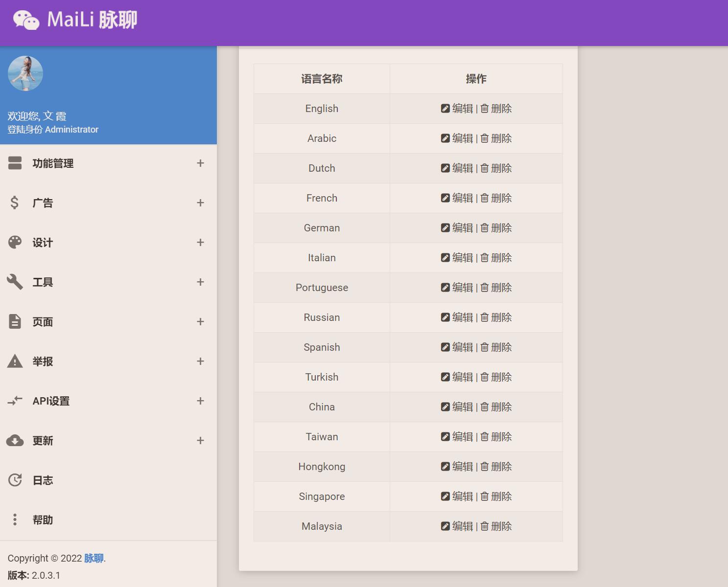Expand the API设置 section plus sign
This screenshot has height=587, width=728.
pos(200,401)
